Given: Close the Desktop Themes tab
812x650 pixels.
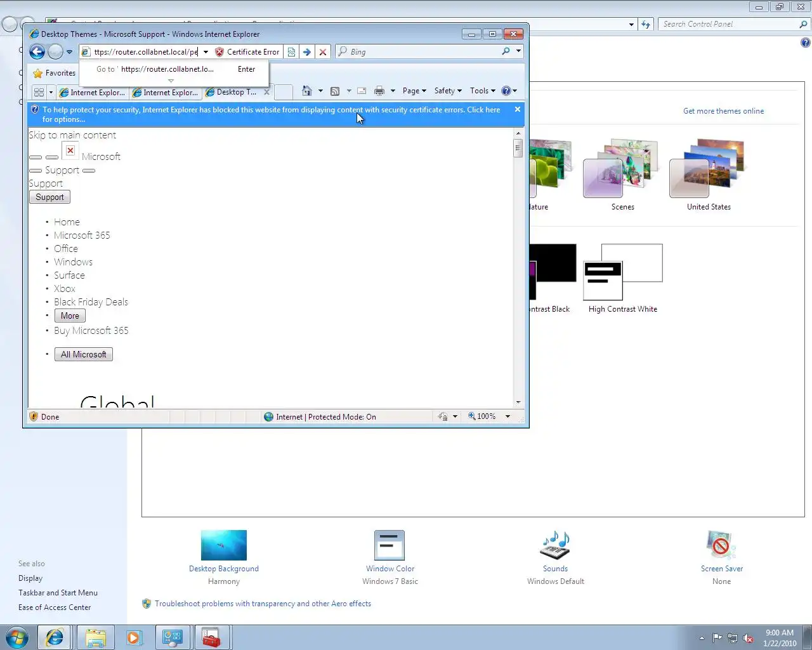Looking at the screenshot, I should tap(267, 92).
